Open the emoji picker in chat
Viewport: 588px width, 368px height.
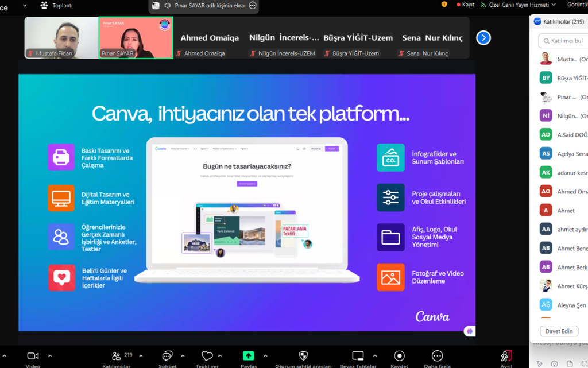click(x=554, y=363)
